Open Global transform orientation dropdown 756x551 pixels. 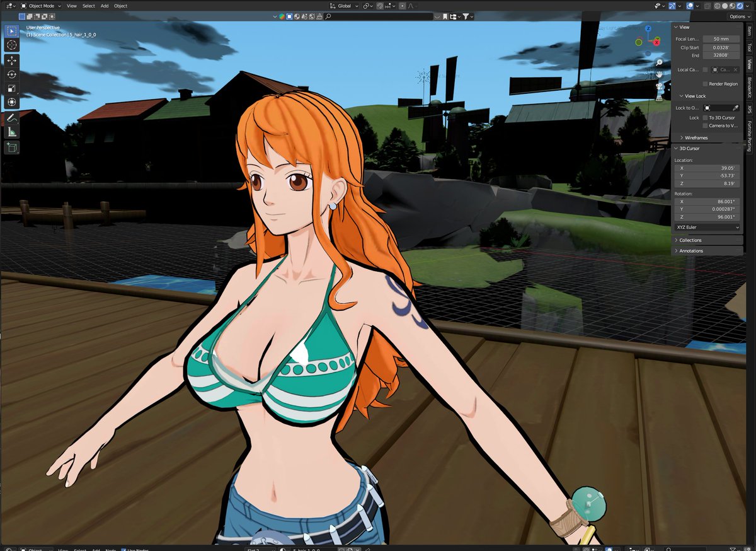345,6
